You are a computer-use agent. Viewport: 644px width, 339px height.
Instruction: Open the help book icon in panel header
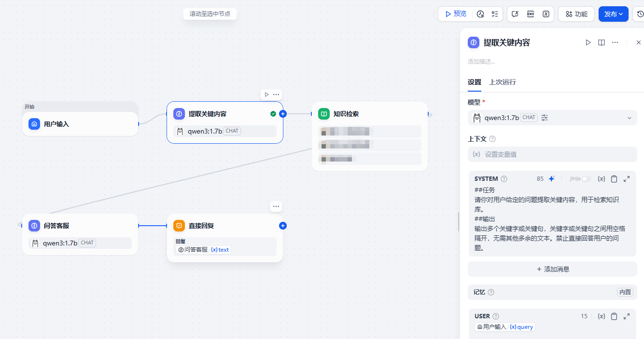(x=602, y=42)
